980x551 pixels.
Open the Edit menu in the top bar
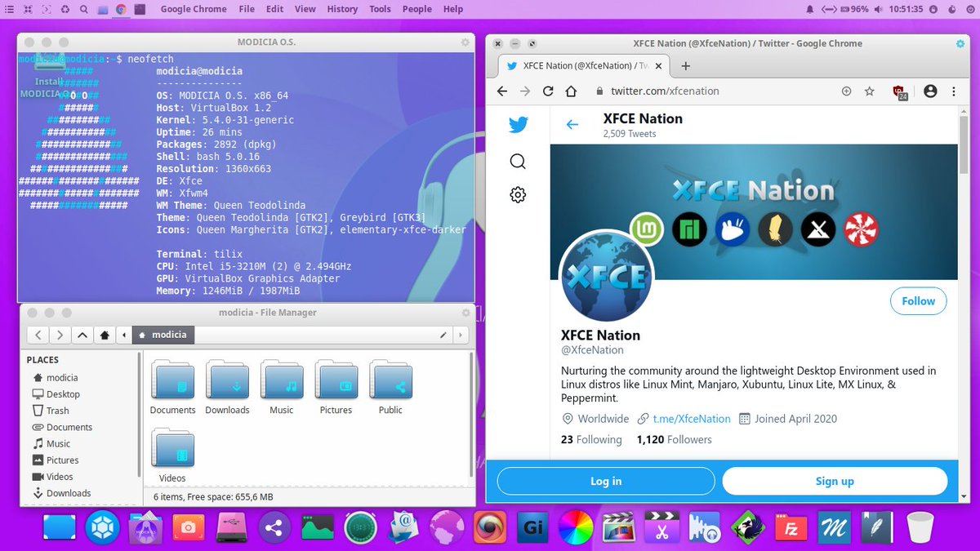275,9
